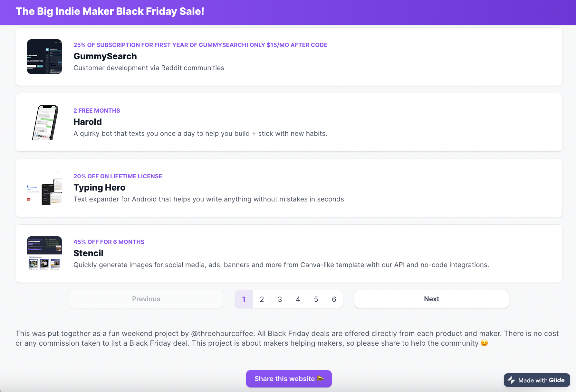Click the Made with Glide badge

tap(536, 380)
